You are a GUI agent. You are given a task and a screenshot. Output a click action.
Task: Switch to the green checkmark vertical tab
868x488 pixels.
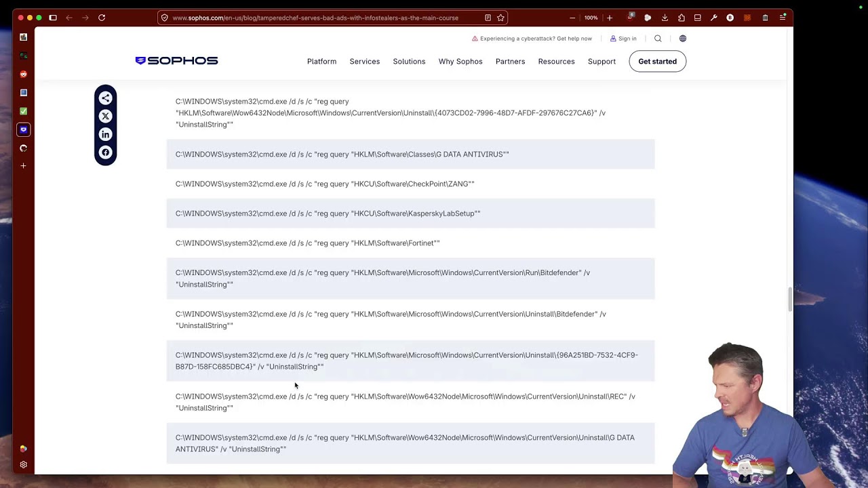pyautogui.click(x=24, y=111)
